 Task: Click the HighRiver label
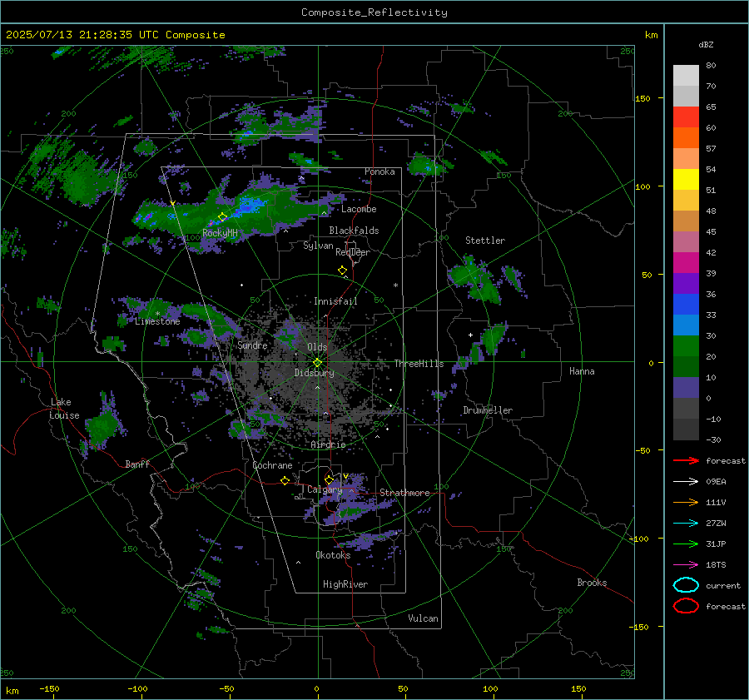[345, 584]
